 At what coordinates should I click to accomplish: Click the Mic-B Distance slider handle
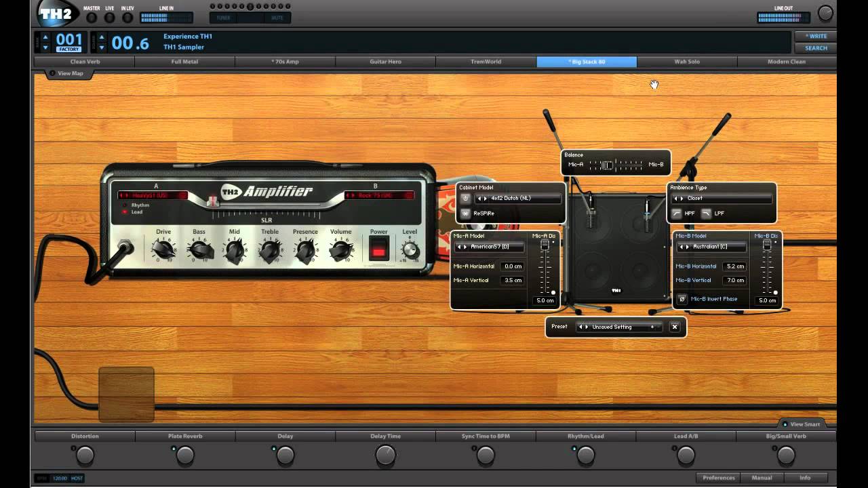click(x=767, y=244)
